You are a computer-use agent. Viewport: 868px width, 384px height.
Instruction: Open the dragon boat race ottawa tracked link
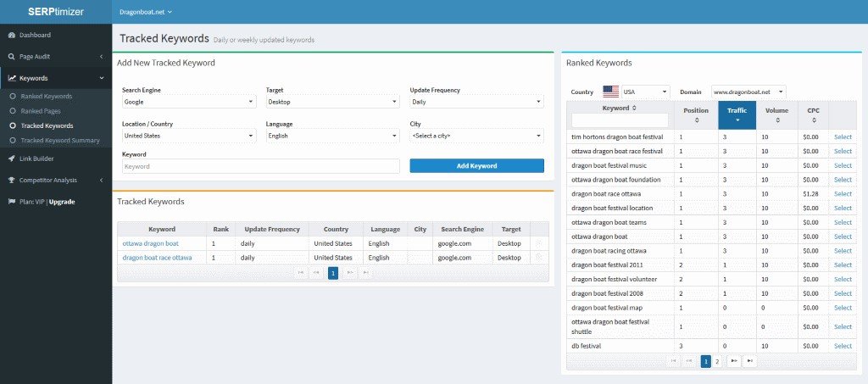pyautogui.click(x=157, y=258)
